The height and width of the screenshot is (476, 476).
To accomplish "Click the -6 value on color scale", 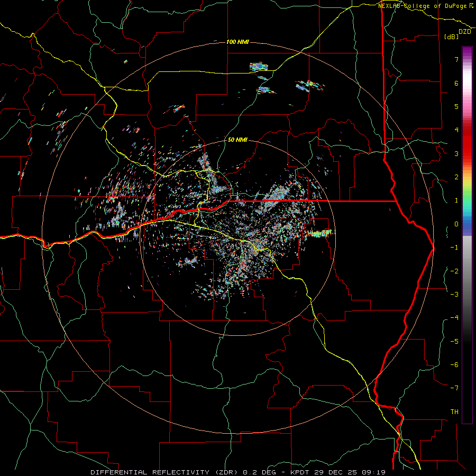I will point(454,364).
